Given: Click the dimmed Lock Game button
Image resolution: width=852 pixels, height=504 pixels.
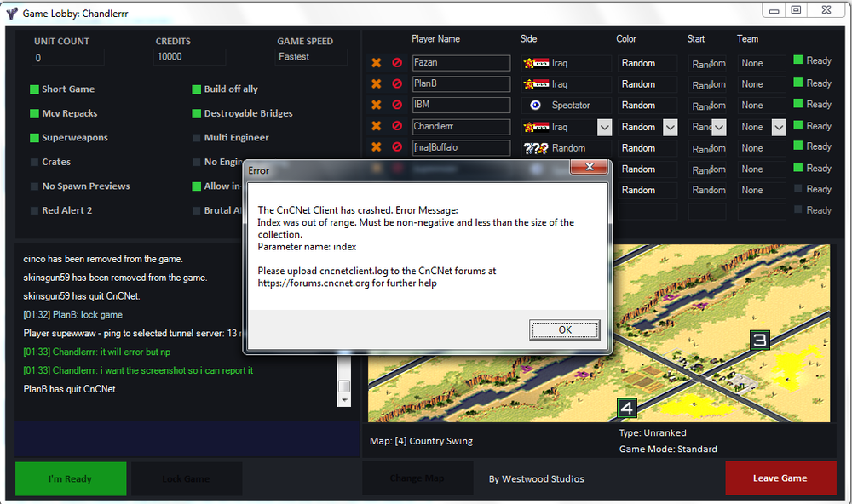Looking at the screenshot, I should (187, 478).
